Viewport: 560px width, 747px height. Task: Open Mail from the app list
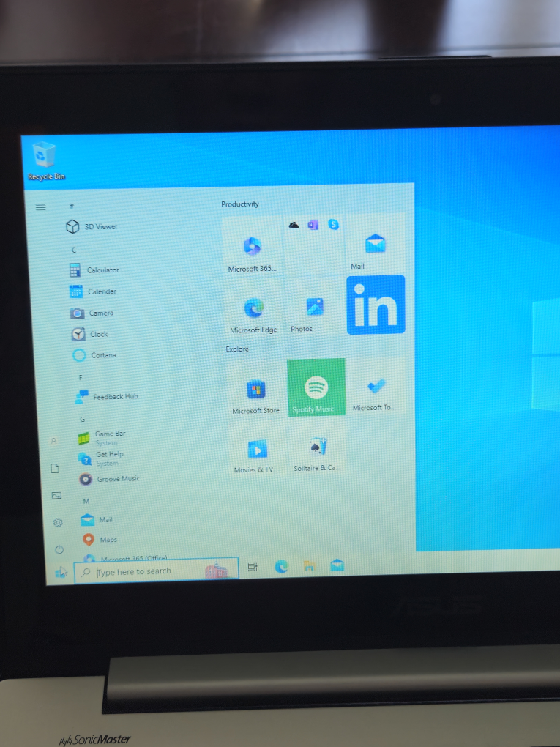97,520
